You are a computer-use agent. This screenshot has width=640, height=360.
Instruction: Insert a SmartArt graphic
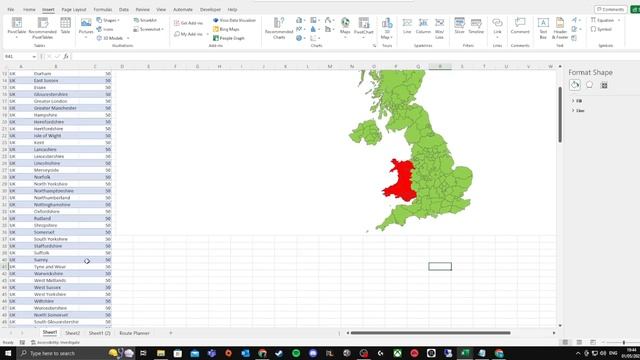pyautogui.click(x=145, y=20)
